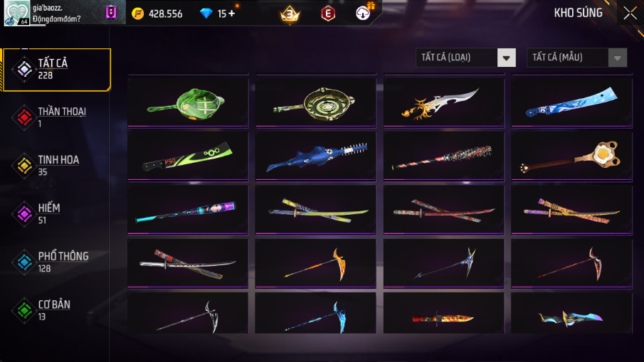644x362 pixels.
Task: Open the rank crown badge number 3
Action: 290,14
